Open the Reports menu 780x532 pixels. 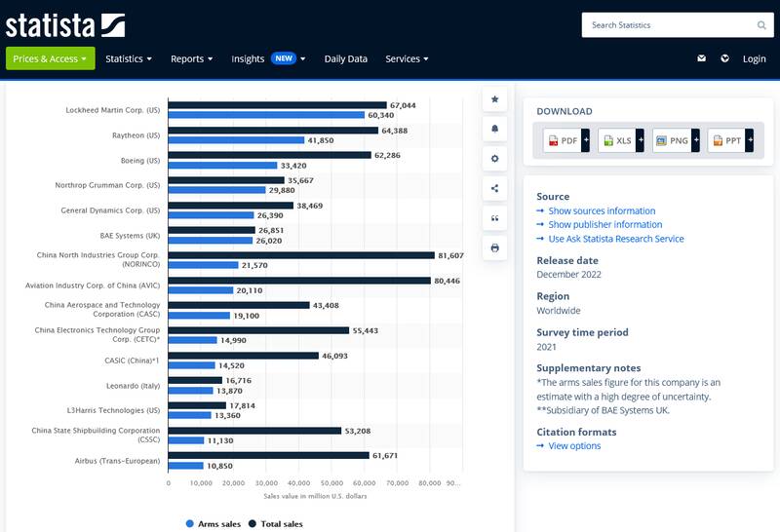coord(191,58)
